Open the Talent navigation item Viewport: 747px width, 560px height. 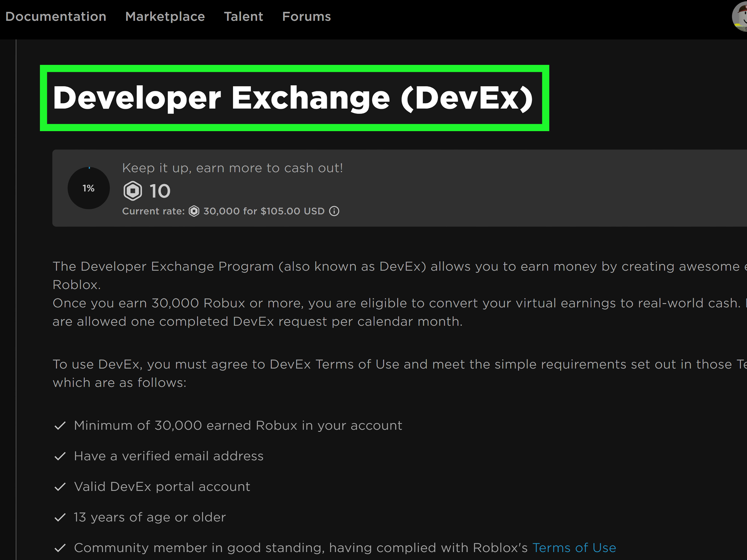coord(243,17)
